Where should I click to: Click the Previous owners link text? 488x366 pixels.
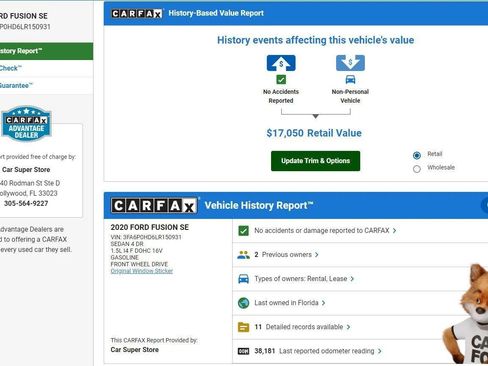(x=287, y=255)
